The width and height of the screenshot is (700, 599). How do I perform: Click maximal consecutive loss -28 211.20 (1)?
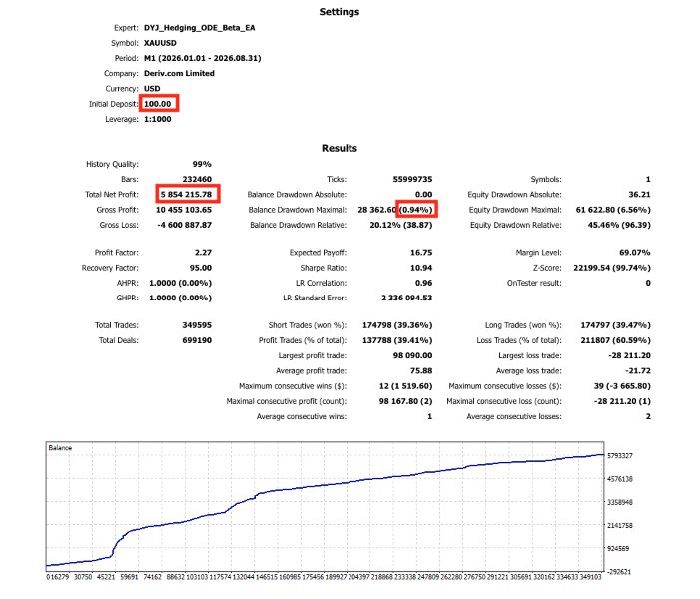pos(622,401)
